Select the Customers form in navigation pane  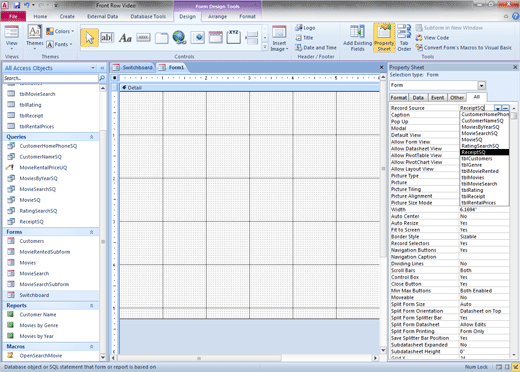[x=32, y=241]
